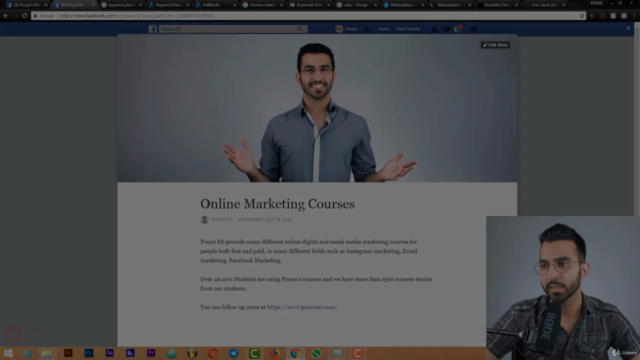This screenshot has height=360, width=640.
Task: Open the notifications icon with badge
Action: pos(458,29)
